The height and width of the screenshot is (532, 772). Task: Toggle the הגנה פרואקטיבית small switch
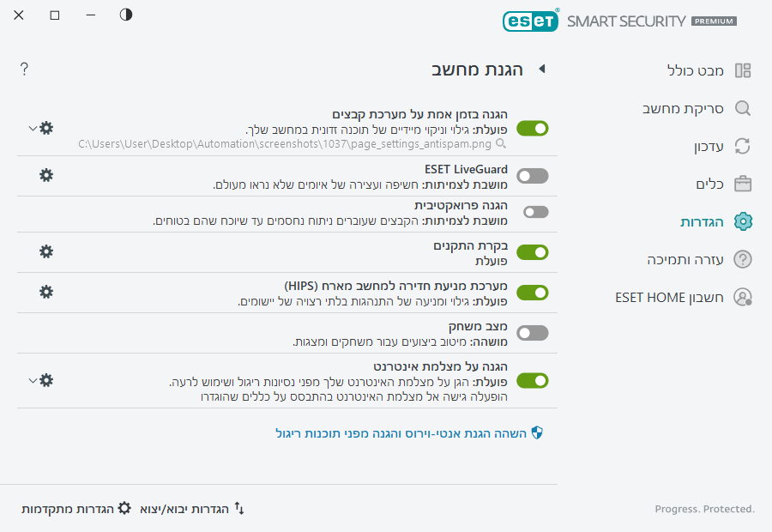[535, 212]
